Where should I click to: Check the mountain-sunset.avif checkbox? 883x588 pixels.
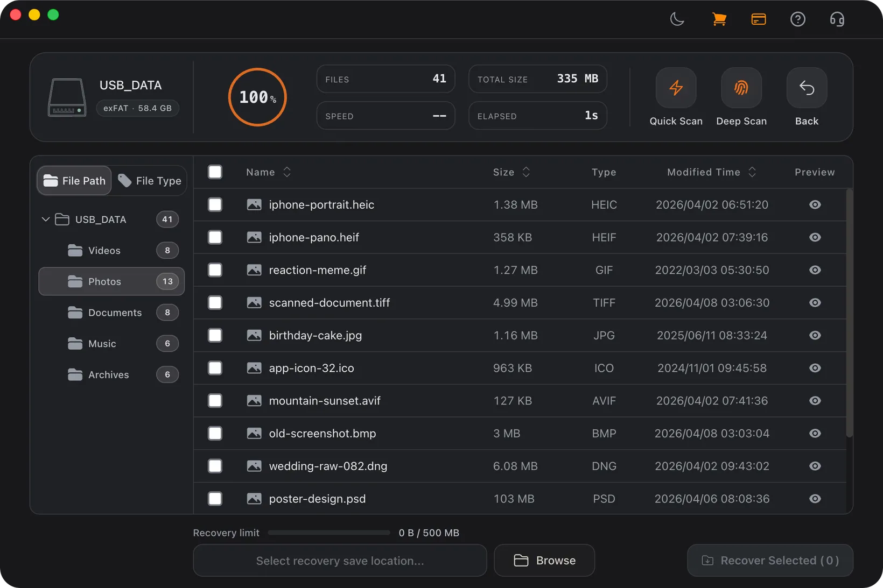pyautogui.click(x=215, y=401)
